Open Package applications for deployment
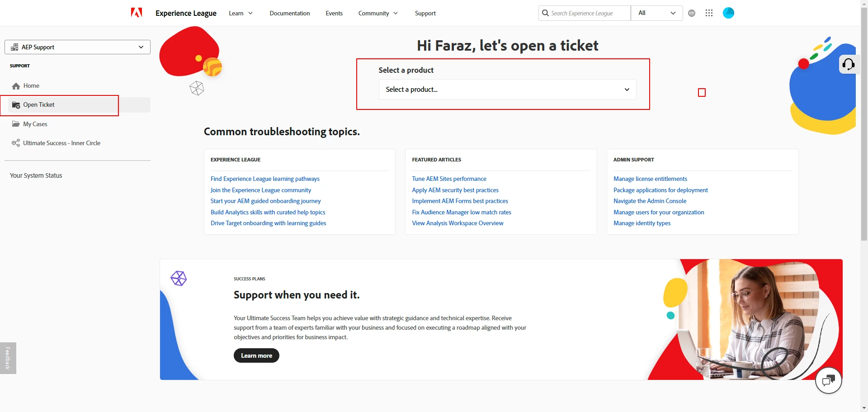This screenshot has width=868, height=412. [x=660, y=190]
